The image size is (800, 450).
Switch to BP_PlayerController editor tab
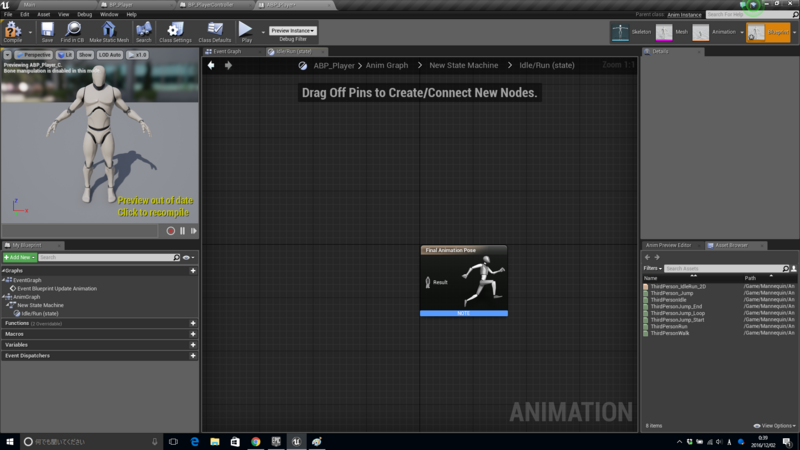(210, 5)
